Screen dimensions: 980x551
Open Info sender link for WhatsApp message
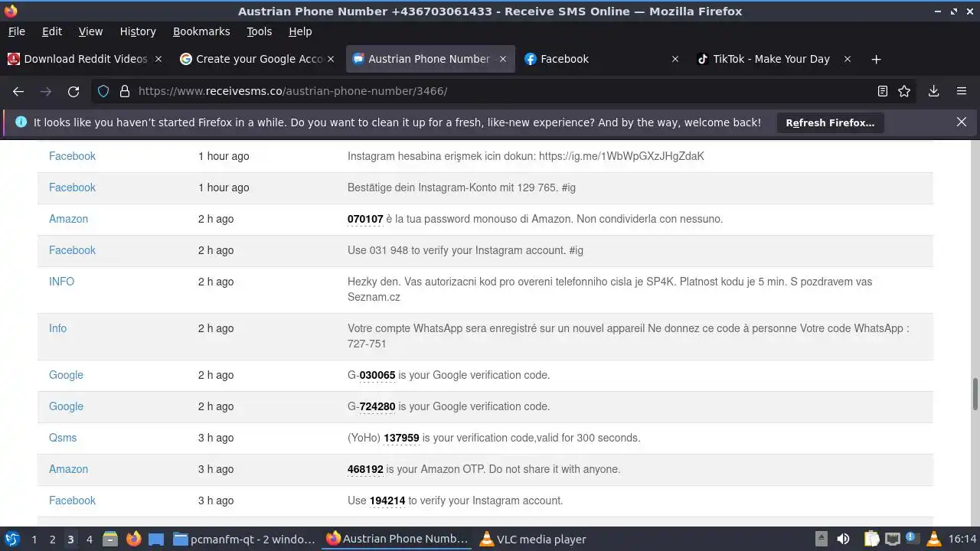57,328
